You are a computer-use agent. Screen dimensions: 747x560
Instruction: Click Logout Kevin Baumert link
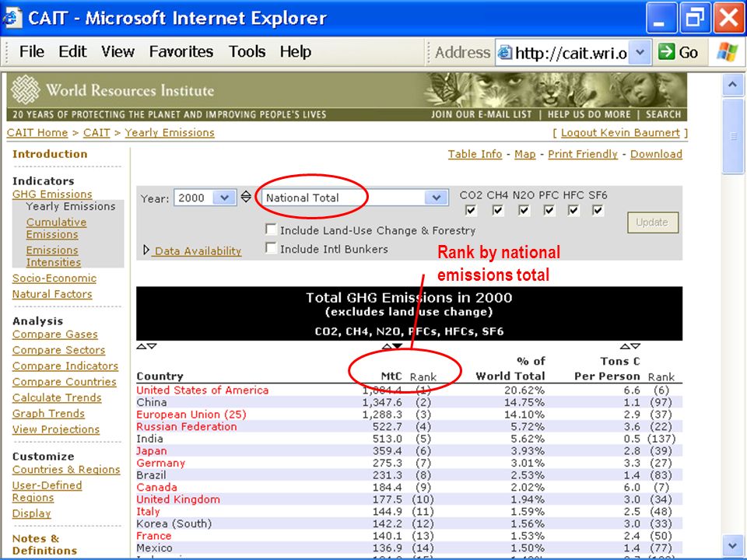tap(620, 133)
